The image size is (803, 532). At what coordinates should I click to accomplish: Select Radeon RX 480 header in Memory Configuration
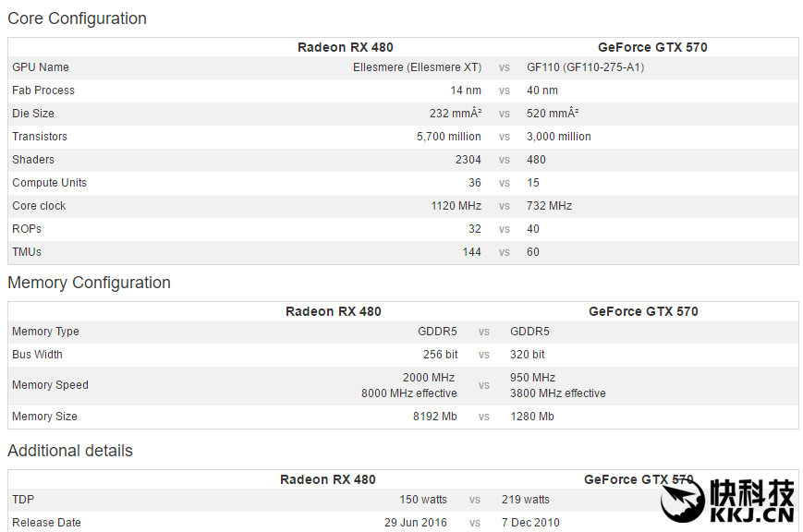tap(333, 311)
